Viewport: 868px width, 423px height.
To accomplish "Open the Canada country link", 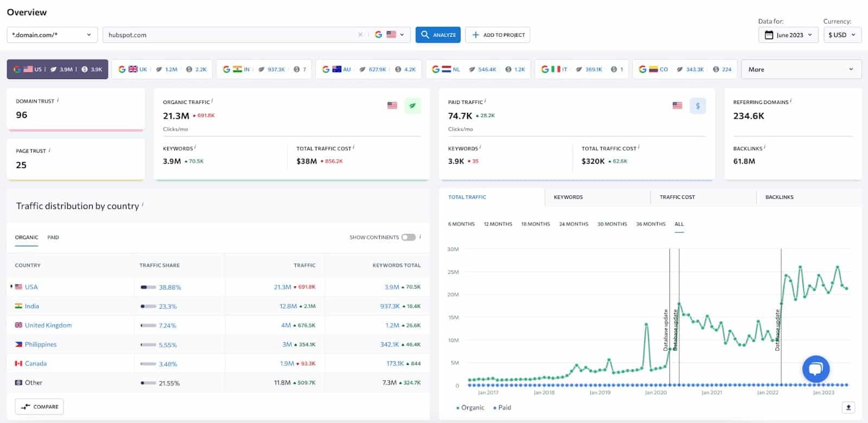I will coord(36,363).
